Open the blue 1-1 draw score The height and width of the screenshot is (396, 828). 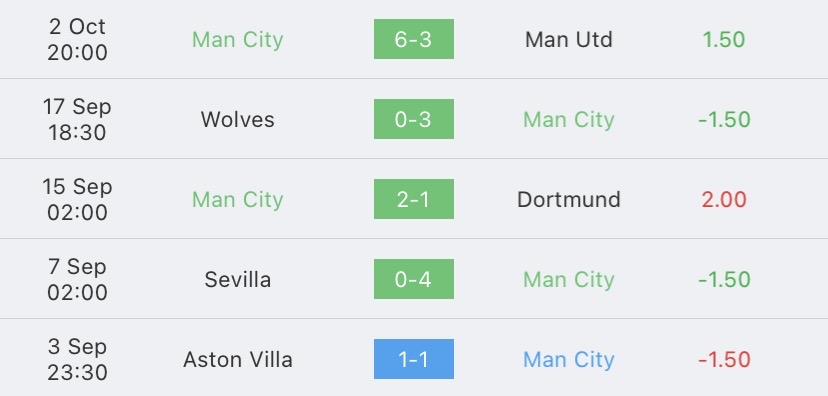point(413,359)
